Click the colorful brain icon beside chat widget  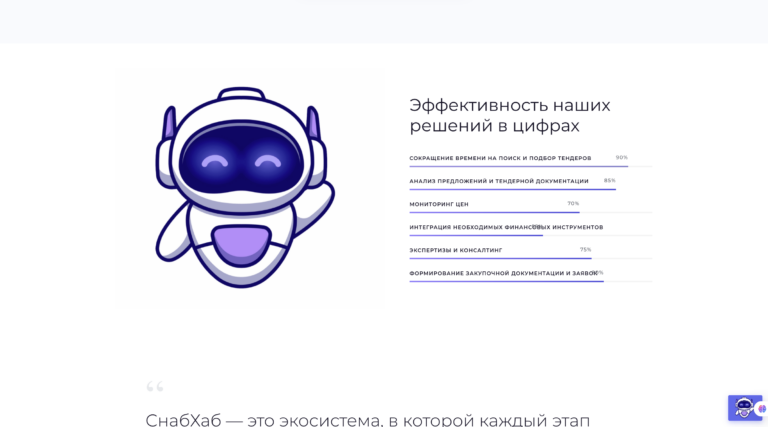(x=763, y=408)
